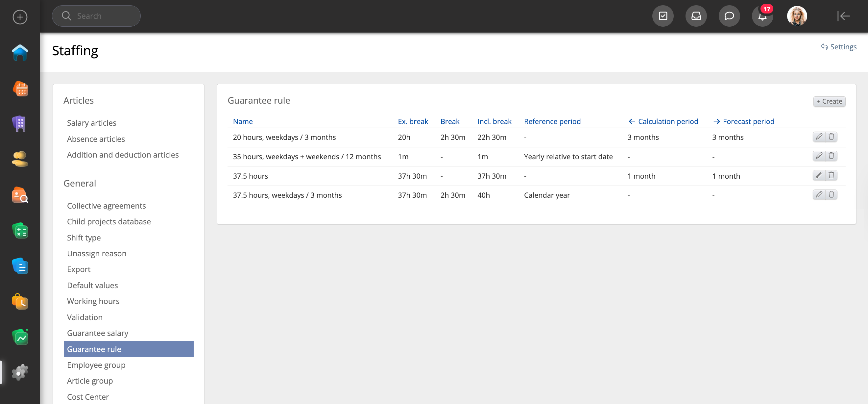This screenshot has height=404, width=868.
Task: Delete the 20 hours, weekdays rule
Action: click(x=831, y=137)
